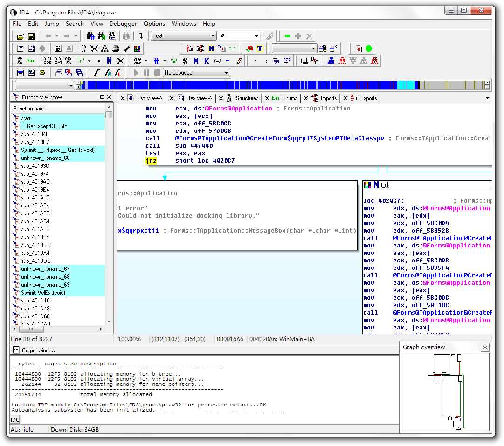Viewport: 504px width, 446px height.
Task: Click the node color palette icon on loc_4020C7 block
Action: coord(367,185)
